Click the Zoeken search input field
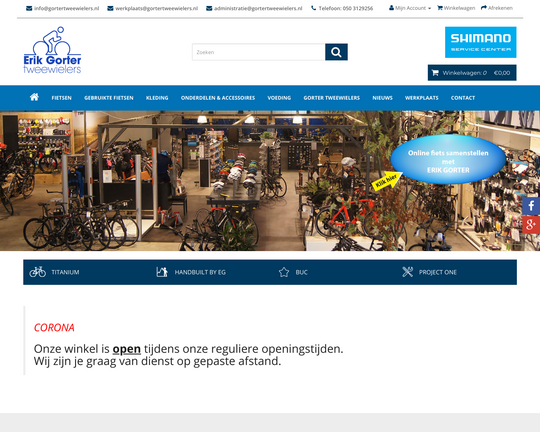Image resolution: width=540 pixels, height=432 pixels. [x=259, y=52]
